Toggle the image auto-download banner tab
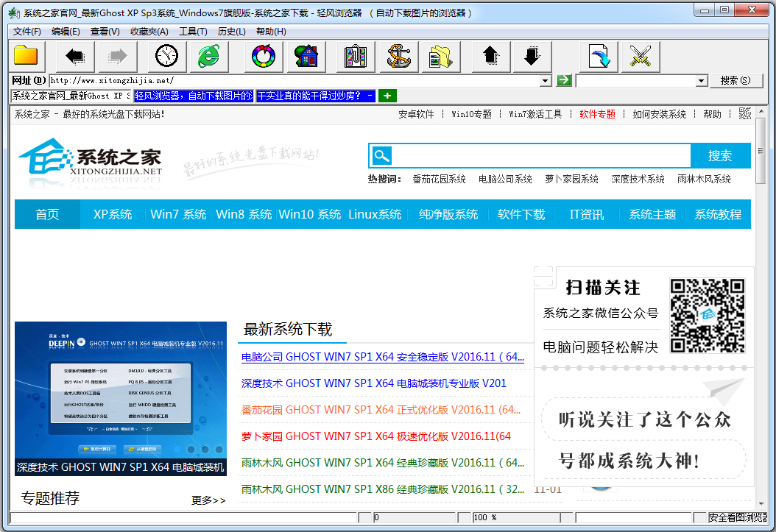776x532 pixels. point(194,96)
